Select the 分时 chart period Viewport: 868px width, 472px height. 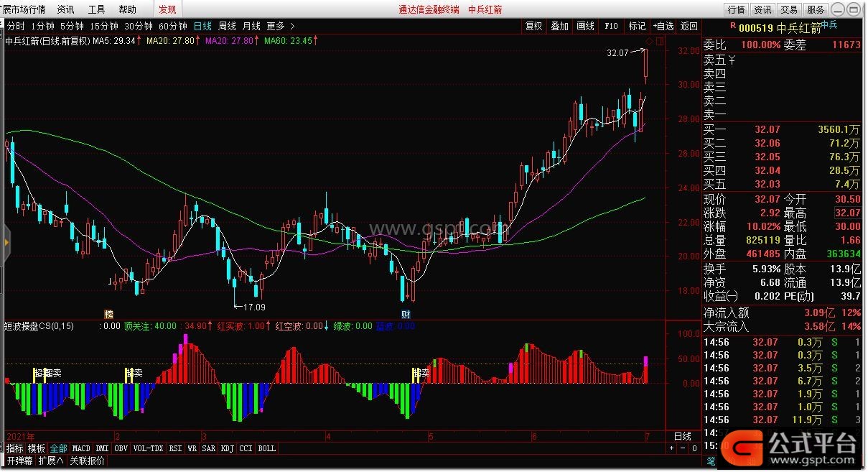pos(15,26)
